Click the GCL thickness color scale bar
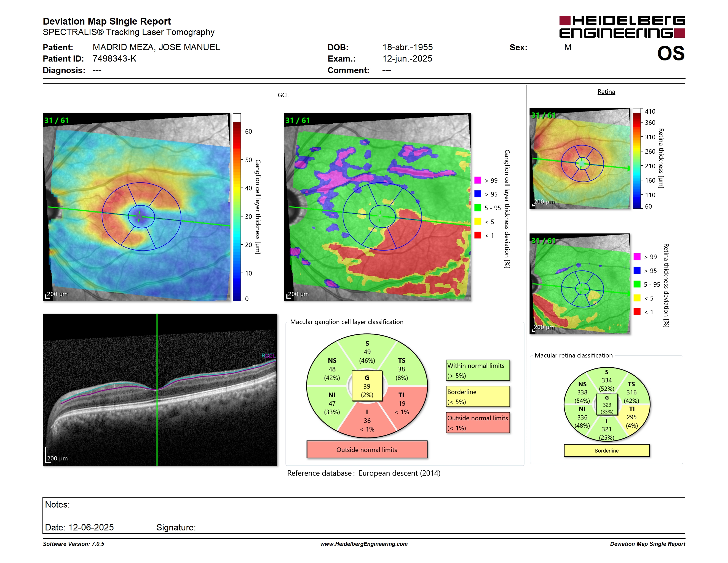The height and width of the screenshot is (563, 728). click(x=237, y=207)
